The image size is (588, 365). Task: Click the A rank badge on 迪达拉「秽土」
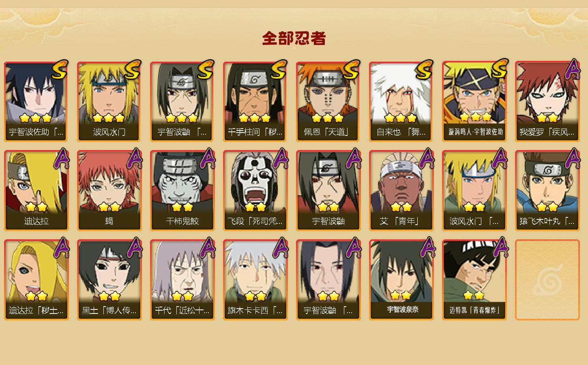[61, 247]
